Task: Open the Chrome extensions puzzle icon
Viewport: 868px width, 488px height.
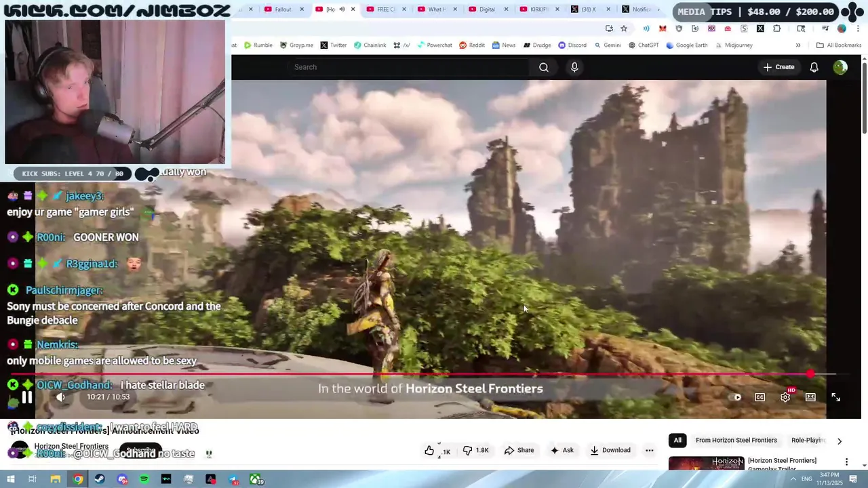Action: click(776, 28)
